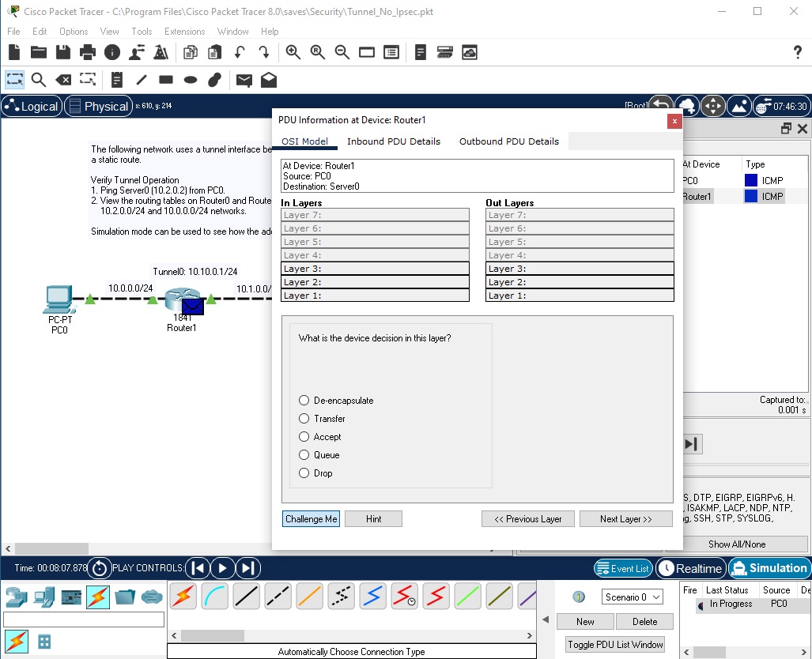This screenshot has width=812, height=659.
Task: Click PC0 ICMP blue color swatch
Action: click(x=751, y=180)
